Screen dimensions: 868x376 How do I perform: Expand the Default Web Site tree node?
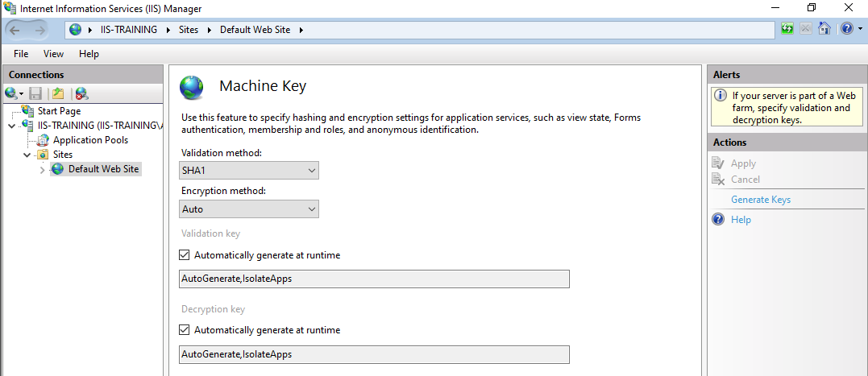coord(42,169)
